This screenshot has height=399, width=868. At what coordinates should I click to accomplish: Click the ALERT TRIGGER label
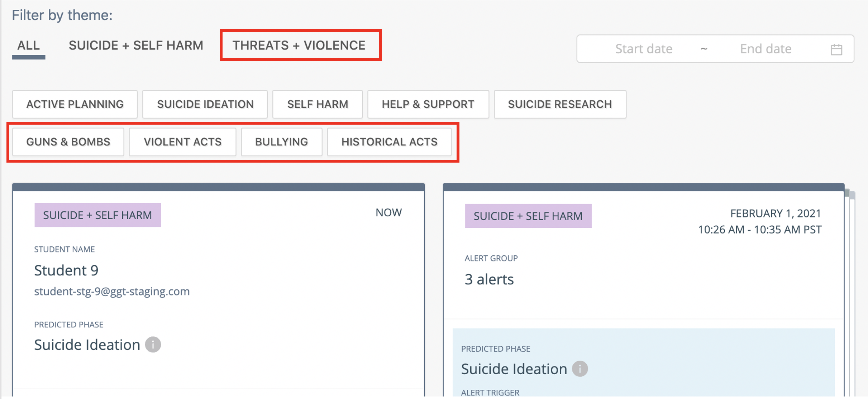[x=490, y=393]
